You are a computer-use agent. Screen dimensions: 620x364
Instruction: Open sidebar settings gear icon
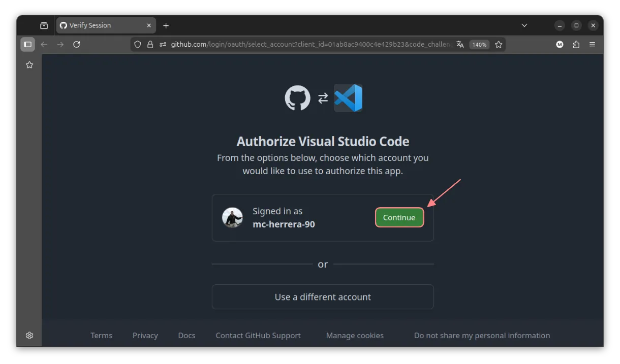pyautogui.click(x=29, y=336)
